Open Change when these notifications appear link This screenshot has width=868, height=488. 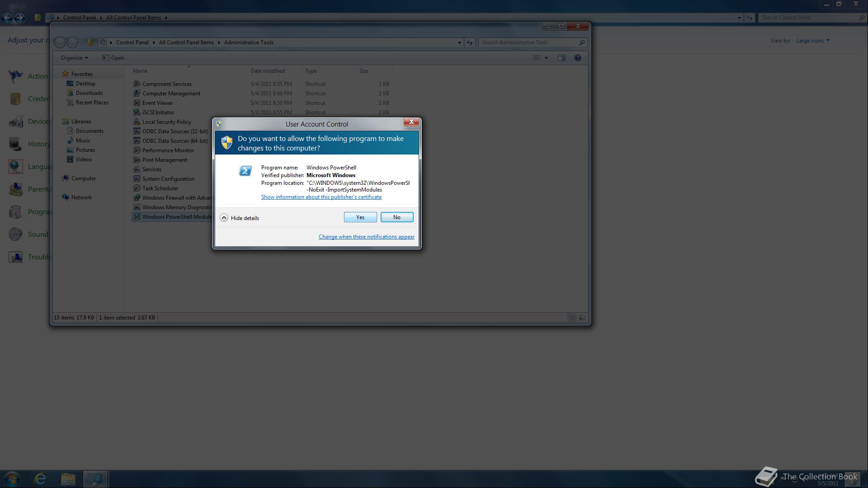click(x=366, y=237)
